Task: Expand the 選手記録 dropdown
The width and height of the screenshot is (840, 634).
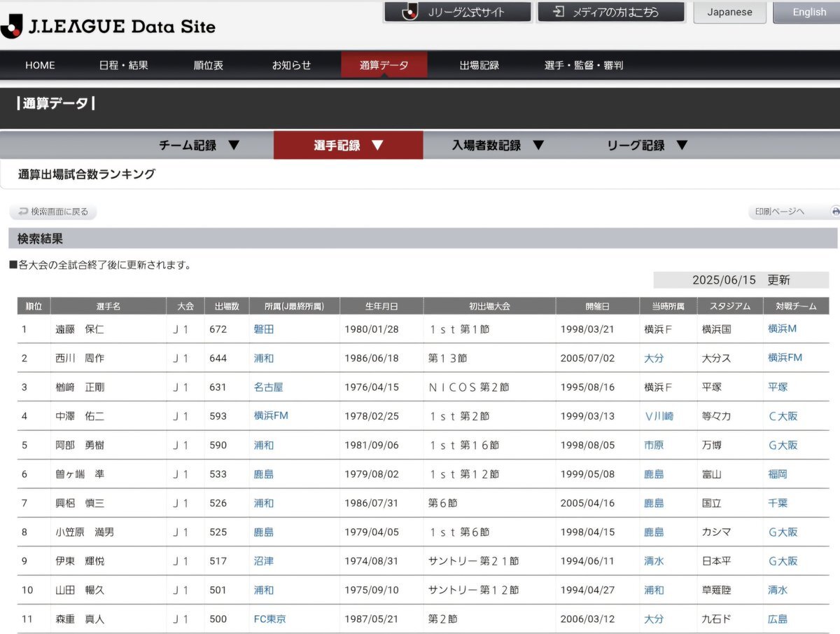Action: point(348,146)
